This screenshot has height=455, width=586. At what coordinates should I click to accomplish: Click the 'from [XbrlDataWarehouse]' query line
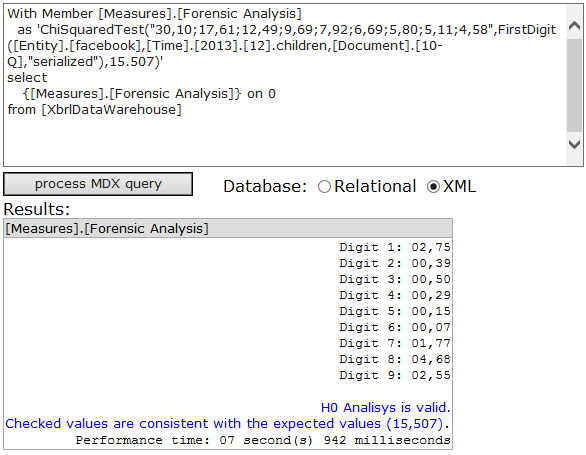click(95, 110)
